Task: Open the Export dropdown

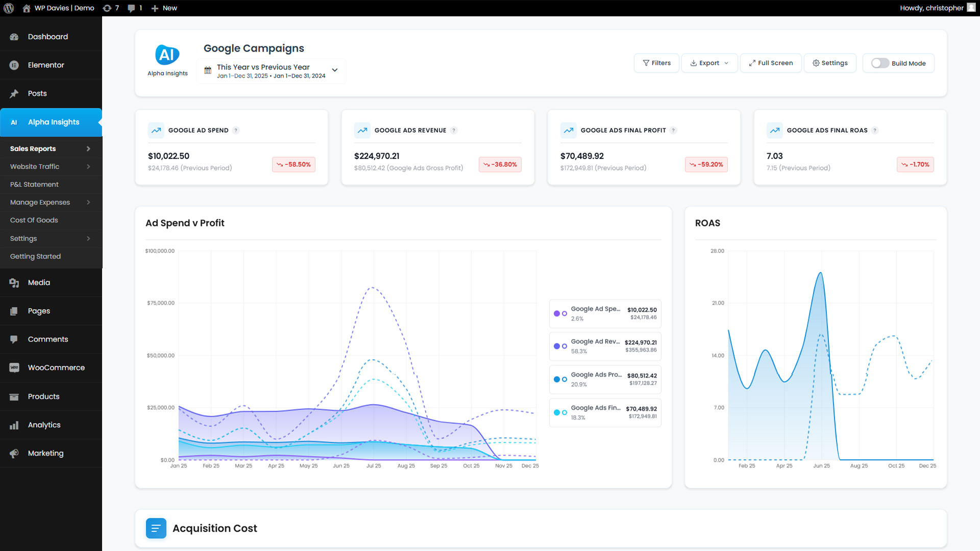Action: (x=709, y=63)
